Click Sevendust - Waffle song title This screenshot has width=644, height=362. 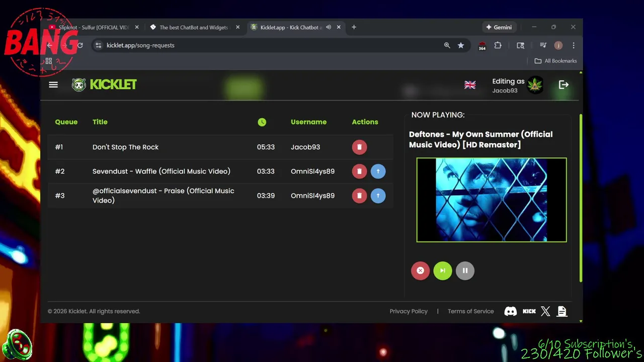(162, 171)
